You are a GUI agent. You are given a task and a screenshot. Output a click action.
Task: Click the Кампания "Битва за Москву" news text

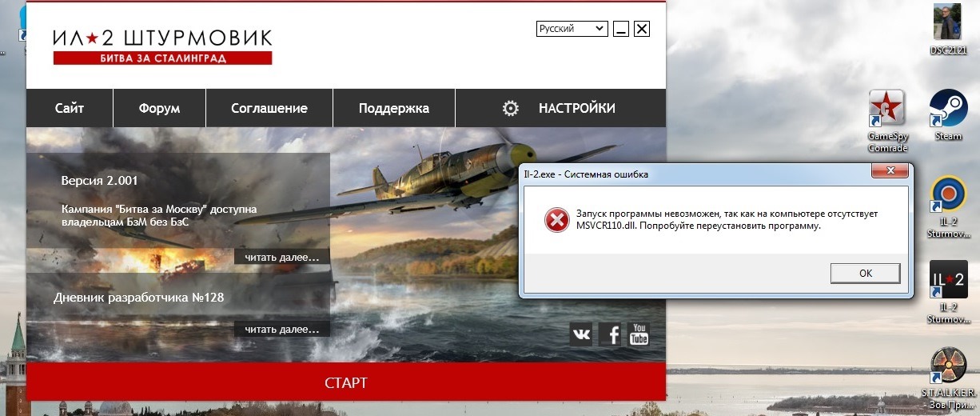pos(159,215)
